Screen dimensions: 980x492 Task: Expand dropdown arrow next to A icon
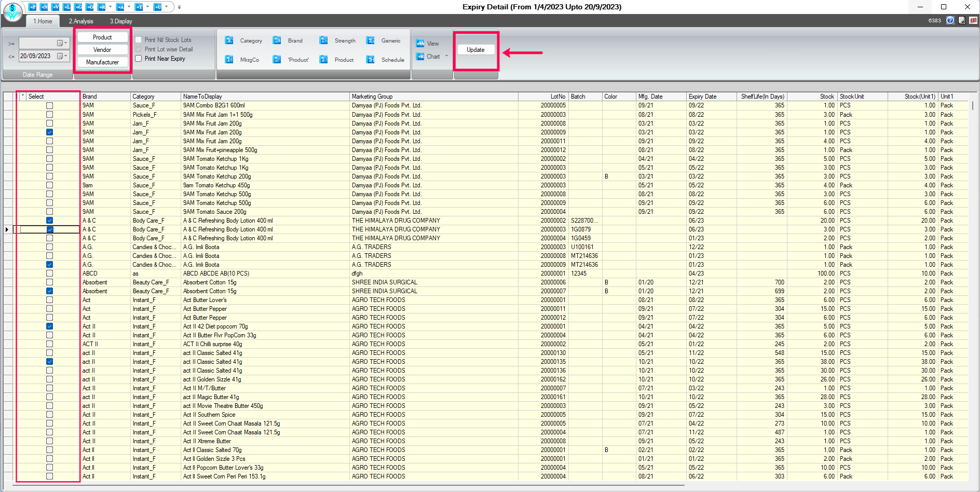click(x=129, y=7)
